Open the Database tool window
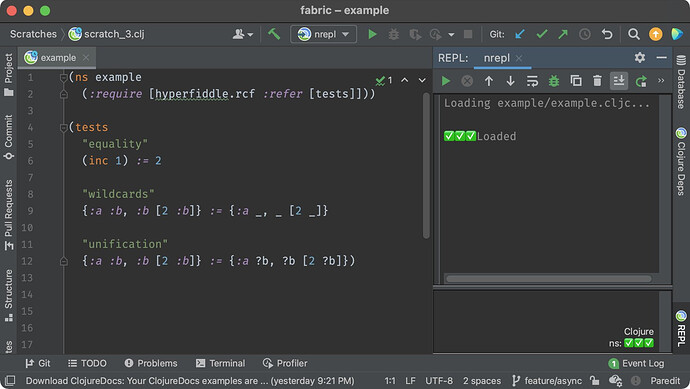The width and height of the screenshot is (690, 389). point(681,82)
